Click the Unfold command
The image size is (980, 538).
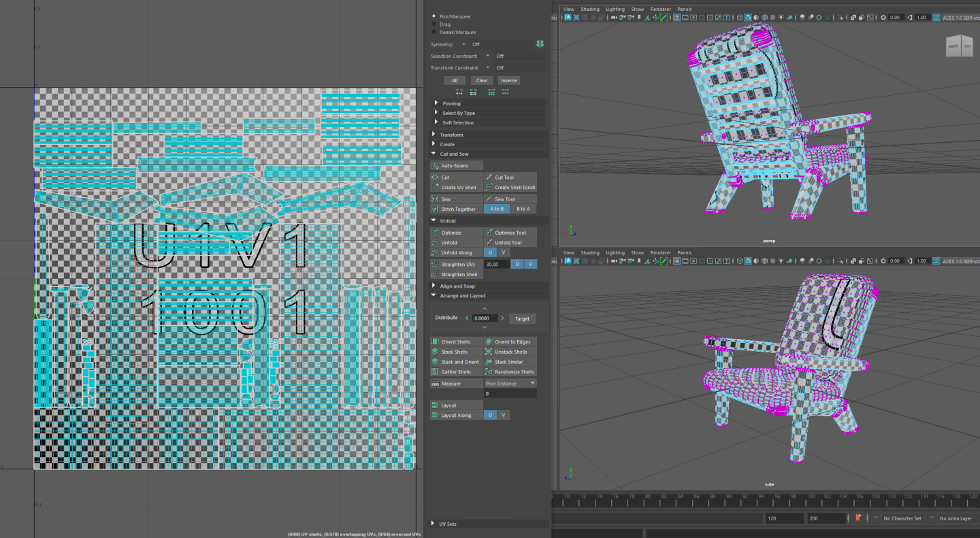point(457,242)
